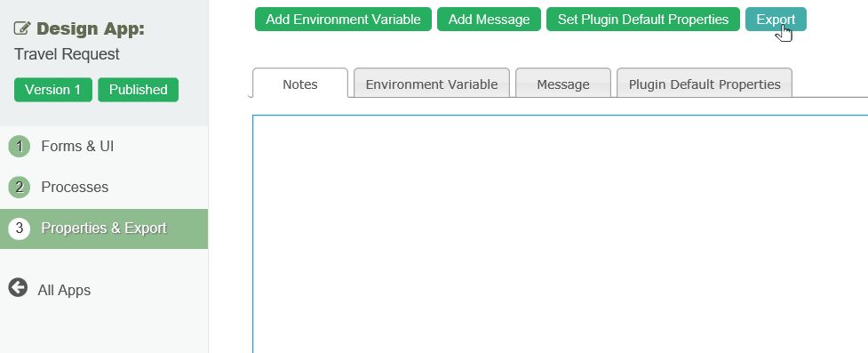Click Add Environment Variable button
This screenshot has width=868, height=353.
coord(343,20)
